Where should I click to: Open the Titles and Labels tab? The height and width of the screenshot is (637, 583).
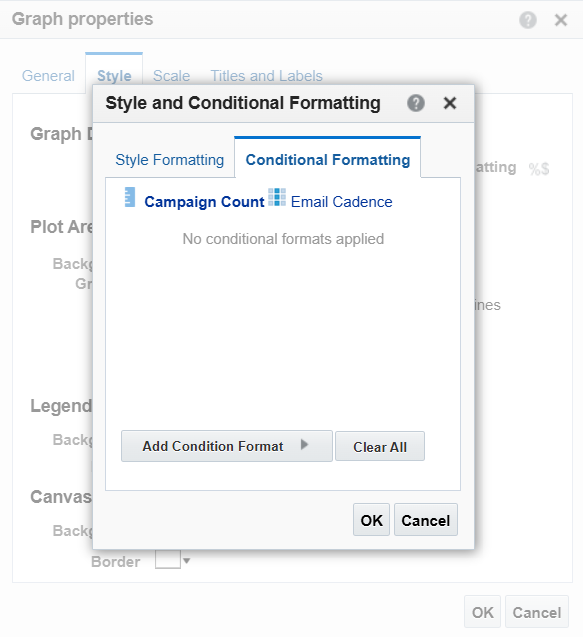coord(267,76)
